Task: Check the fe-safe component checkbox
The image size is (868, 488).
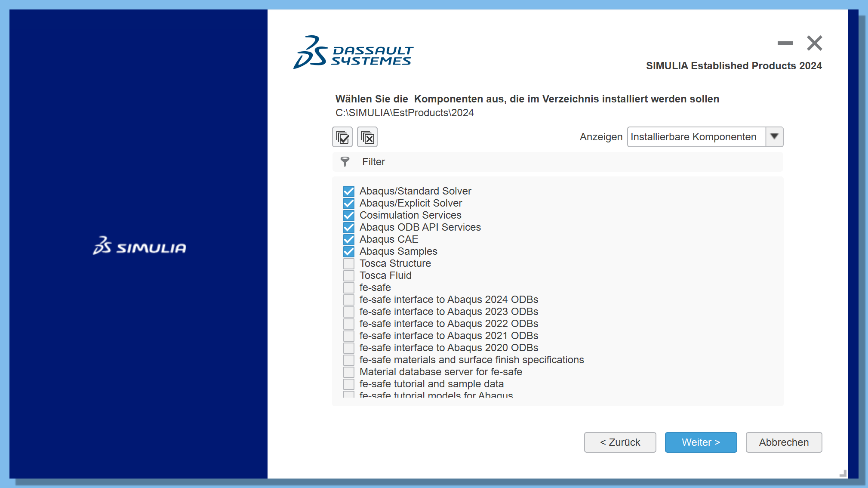Action: tap(349, 287)
